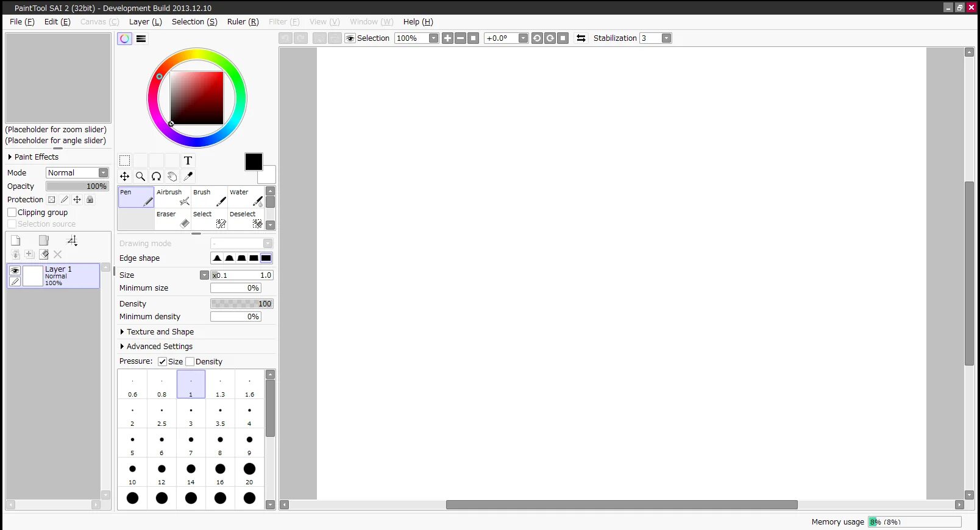The image size is (980, 530).
Task: Reset canvas rotation
Action: tap(563, 38)
